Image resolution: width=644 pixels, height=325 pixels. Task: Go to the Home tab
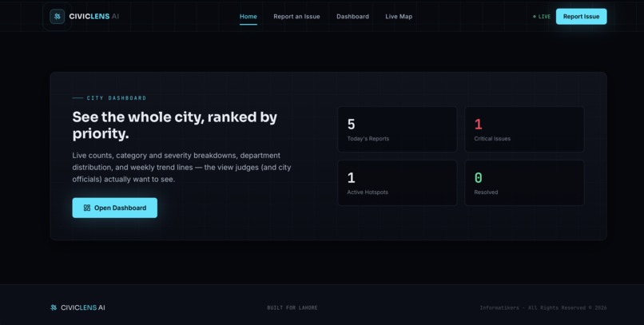pyautogui.click(x=248, y=17)
